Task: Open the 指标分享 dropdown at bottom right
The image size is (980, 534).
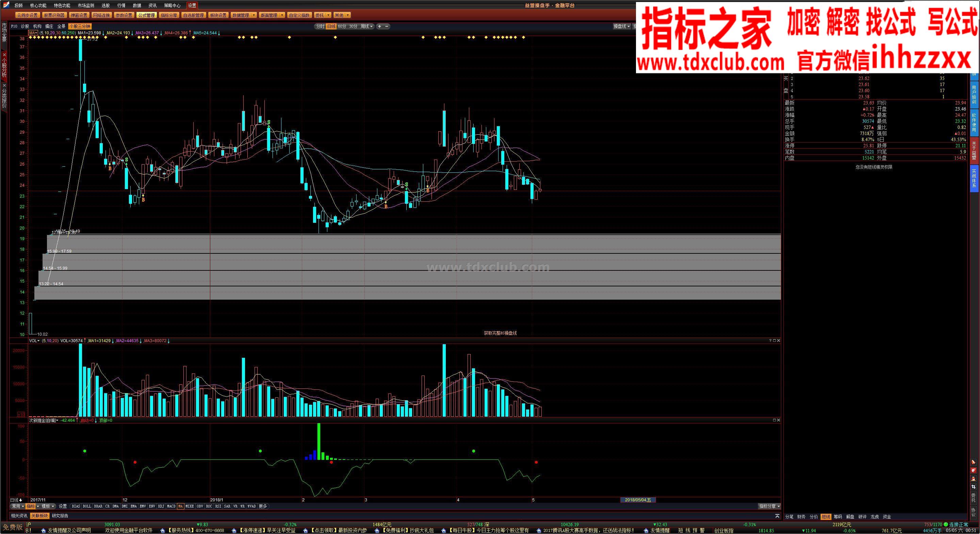Action: pos(769,506)
